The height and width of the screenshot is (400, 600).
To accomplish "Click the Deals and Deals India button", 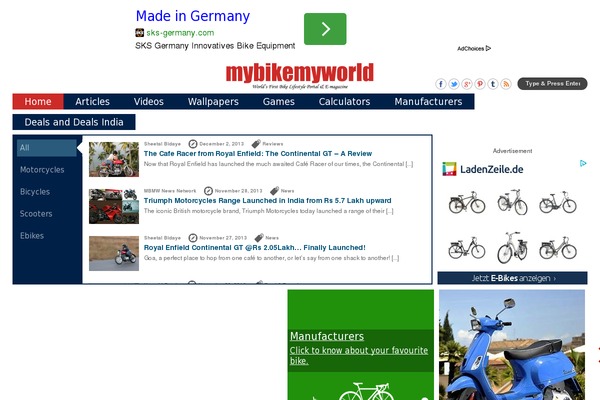I will point(74,122).
